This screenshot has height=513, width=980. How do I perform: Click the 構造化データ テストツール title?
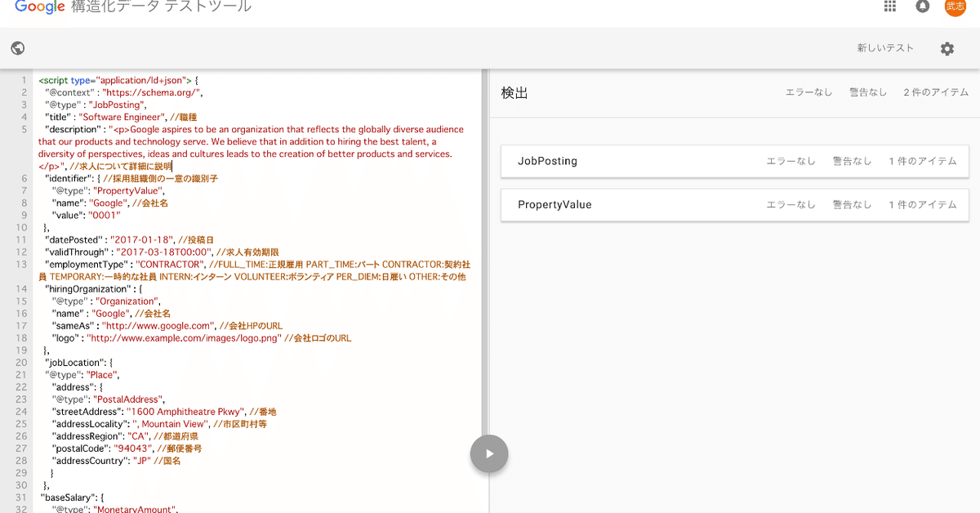tap(162, 7)
